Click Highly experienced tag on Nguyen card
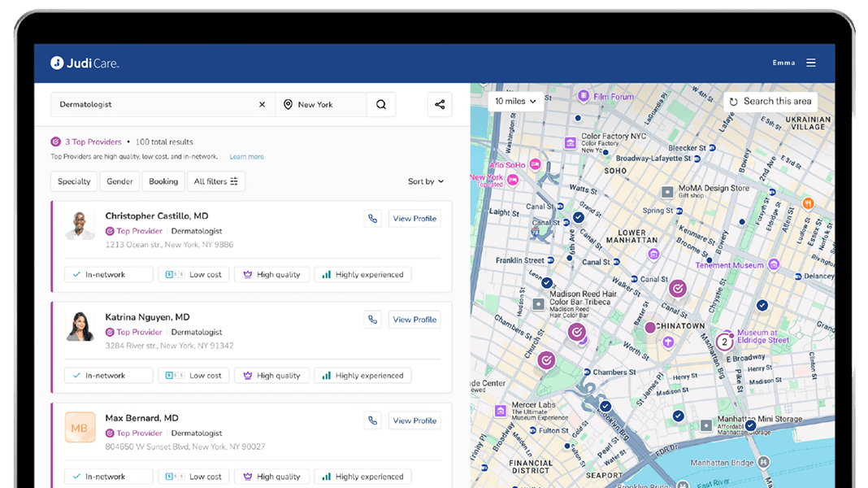The image size is (868, 488). tap(362, 376)
